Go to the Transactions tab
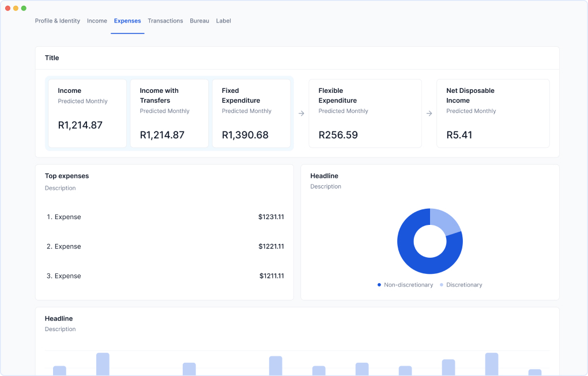This screenshot has width=588, height=376. coord(165,21)
